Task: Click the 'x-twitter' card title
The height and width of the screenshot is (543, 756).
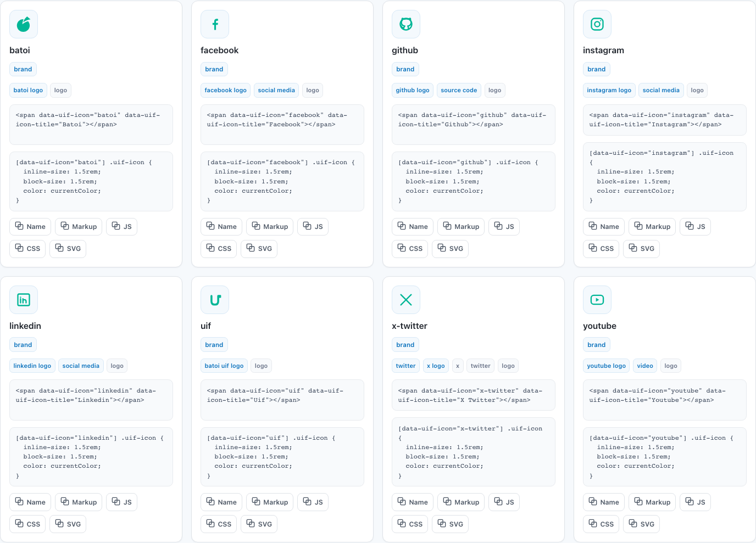Action: coord(409,326)
